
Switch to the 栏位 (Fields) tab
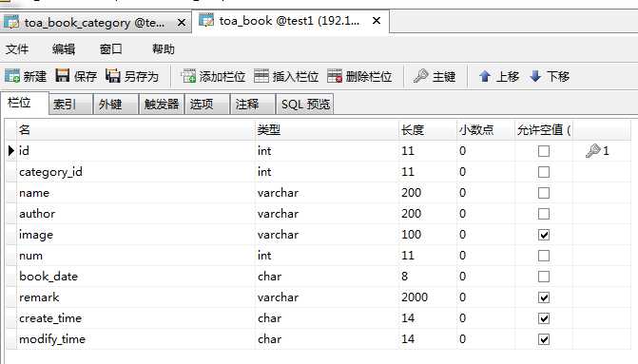click(24, 103)
